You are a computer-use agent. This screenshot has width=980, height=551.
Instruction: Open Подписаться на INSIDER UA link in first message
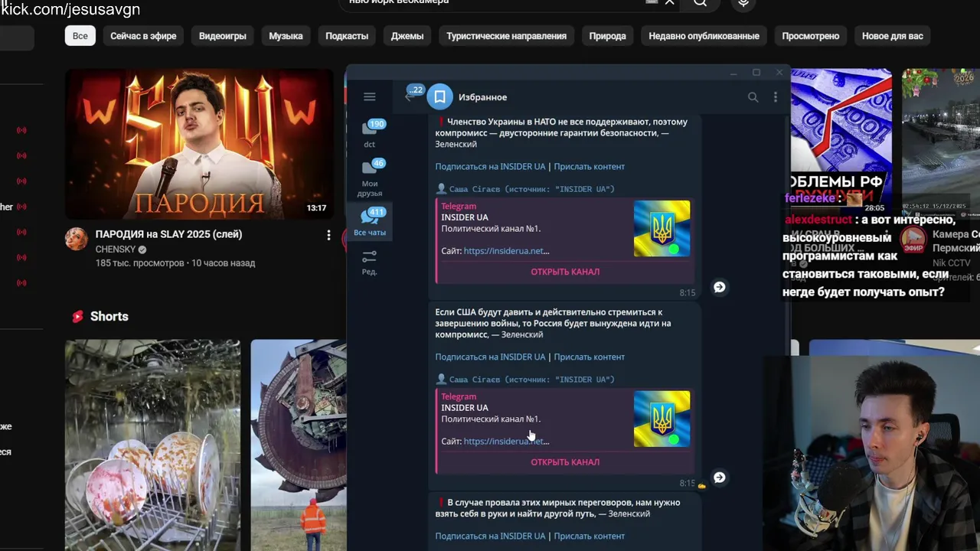[x=490, y=167]
